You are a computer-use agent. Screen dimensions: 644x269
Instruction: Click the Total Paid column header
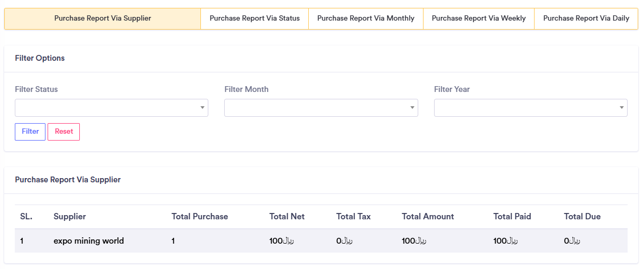(512, 217)
